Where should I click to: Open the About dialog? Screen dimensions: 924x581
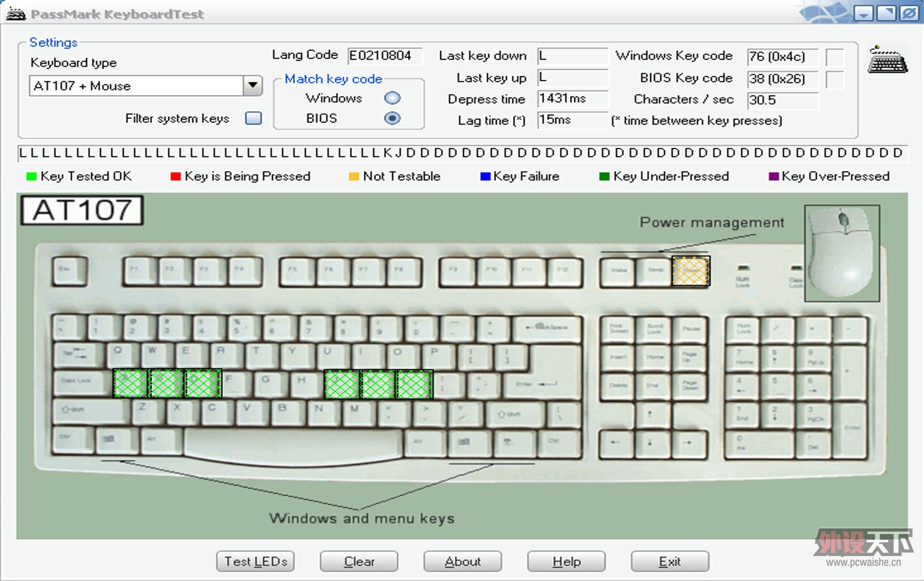(463, 561)
